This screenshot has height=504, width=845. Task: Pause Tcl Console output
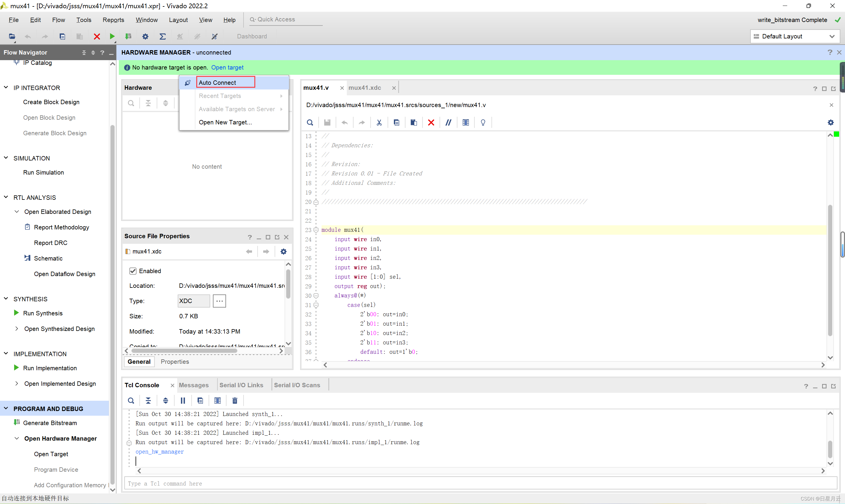[x=183, y=401]
